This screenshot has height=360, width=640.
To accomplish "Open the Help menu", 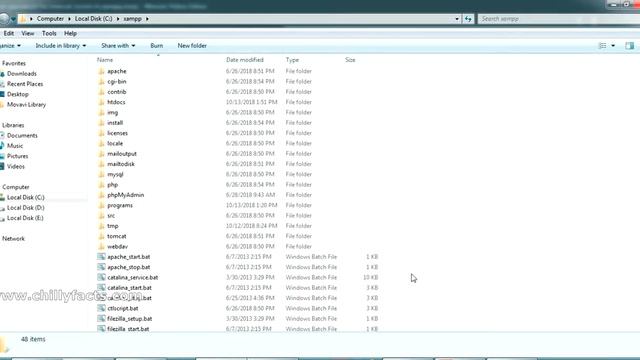I will click(x=70, y=33).
